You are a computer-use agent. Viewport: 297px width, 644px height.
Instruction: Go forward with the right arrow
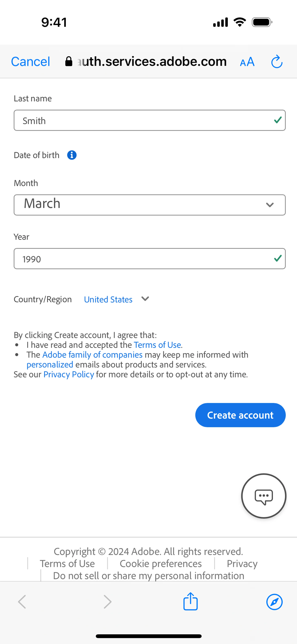pyautogui.click(x=108, y=602)
